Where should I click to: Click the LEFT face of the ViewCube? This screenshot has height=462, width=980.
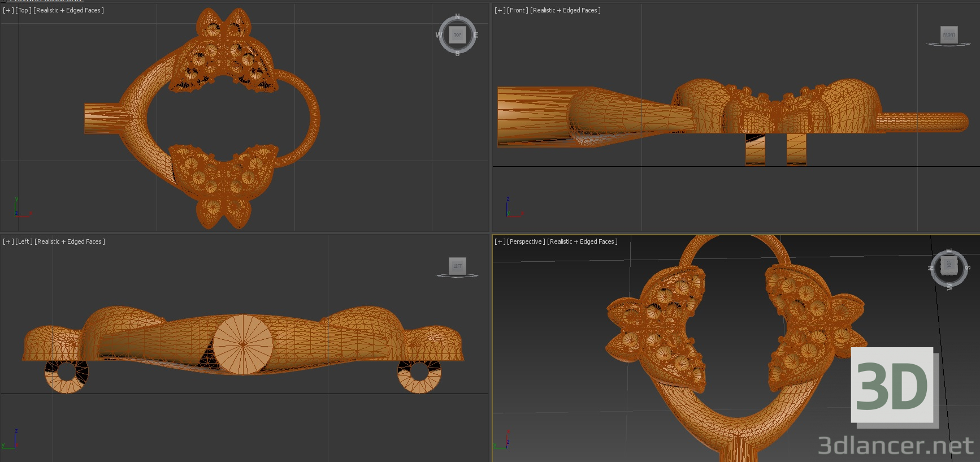tap(457, 266)
